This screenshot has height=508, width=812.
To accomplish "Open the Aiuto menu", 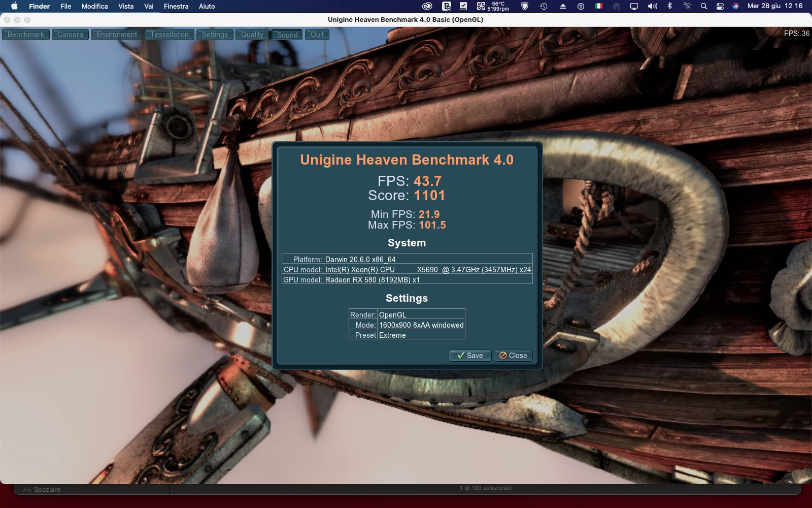I will pyautogui.click(x=207, y=6).
